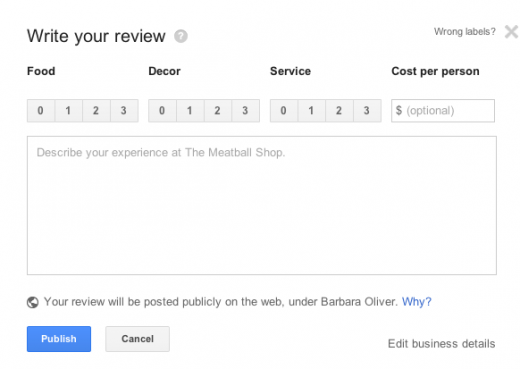Viewport: 520px width, 369px height.
Task: Click the review description text area
Action: pyautogui.click(x=262, y=205)
